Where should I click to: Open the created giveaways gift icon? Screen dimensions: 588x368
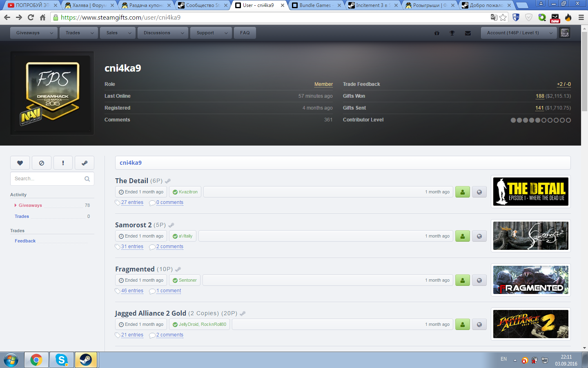click(437, 33)
